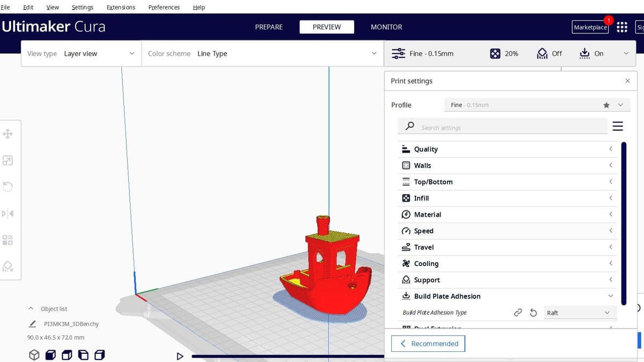The image size is (644, 362).
Task: Open the Color scheme dropdown
Action: point(263,54)
